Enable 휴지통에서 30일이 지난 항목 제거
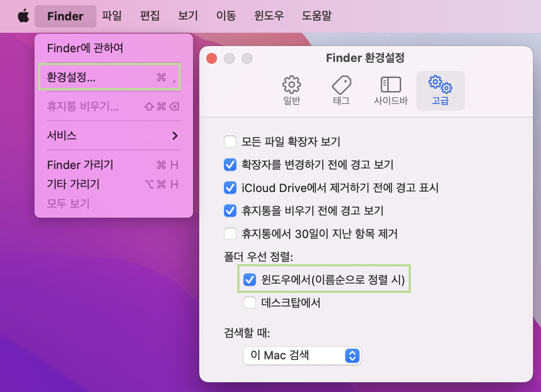Image resolution: width=541 pixels, height=392 pixels. coord(230,233)
